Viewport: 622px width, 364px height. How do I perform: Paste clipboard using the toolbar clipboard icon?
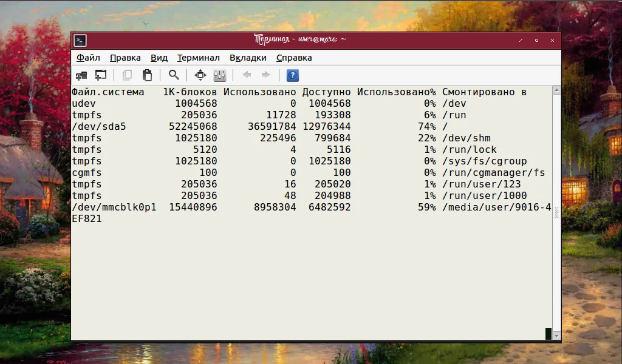click(x=147, y=75)
